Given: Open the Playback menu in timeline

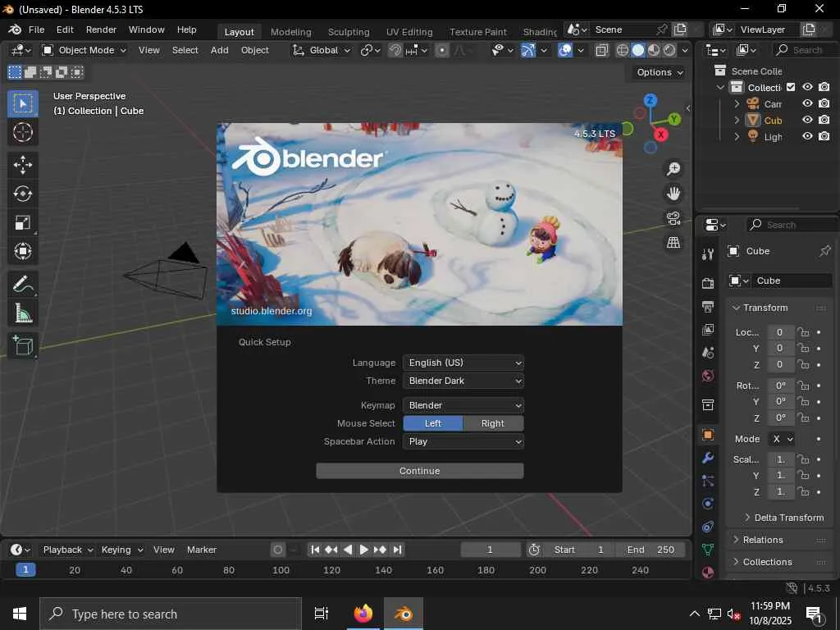Looking at the screenshot, I should pyautogui.click(x=67, y=550).
